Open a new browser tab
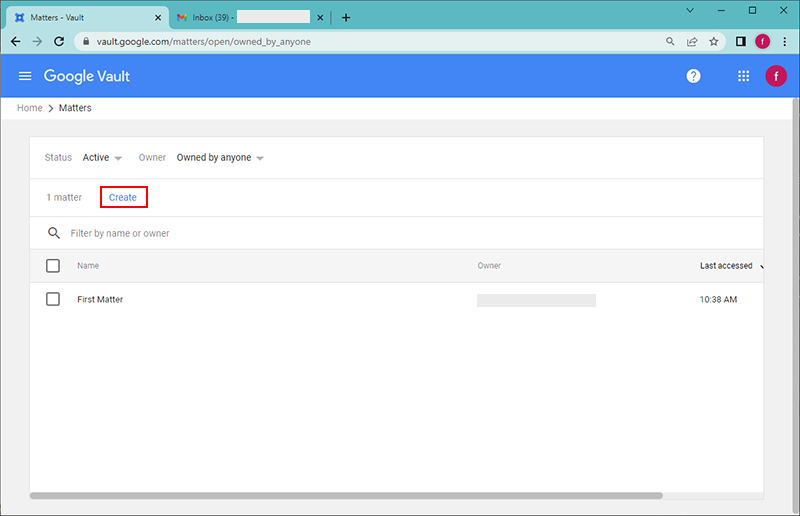The width and height of the screenshot is (800, 516). pyautogui.click(x=346, y=17)
